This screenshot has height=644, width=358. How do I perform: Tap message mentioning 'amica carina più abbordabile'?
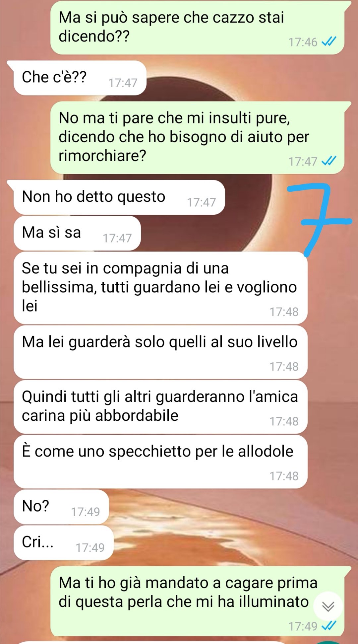click(x=160, y=407)
